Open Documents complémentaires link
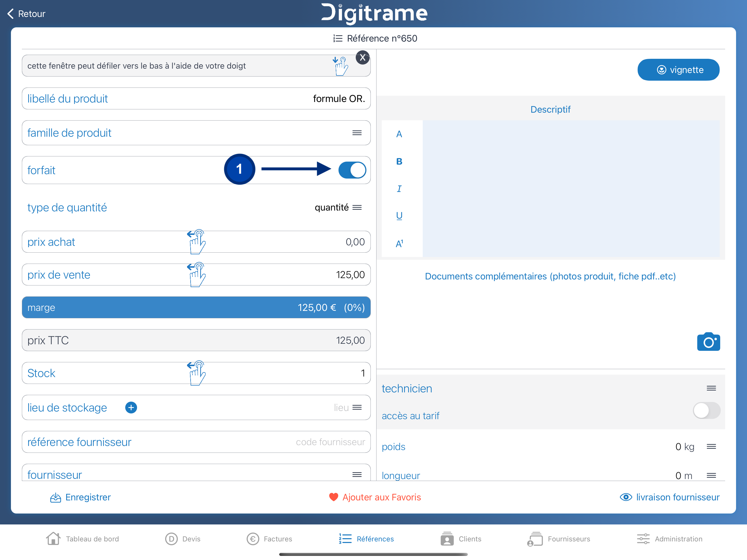This screenshot has width=747, height=560. [x=550, y=276]
